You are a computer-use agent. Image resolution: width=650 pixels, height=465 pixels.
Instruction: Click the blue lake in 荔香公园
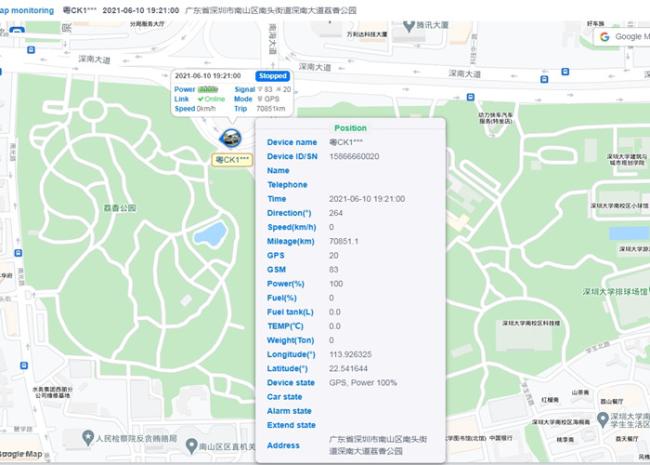click(x=210, y=235)
